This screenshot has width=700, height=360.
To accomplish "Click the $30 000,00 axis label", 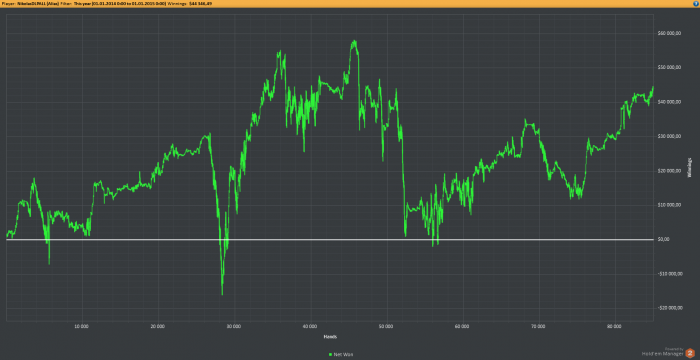I will point(669,137).
